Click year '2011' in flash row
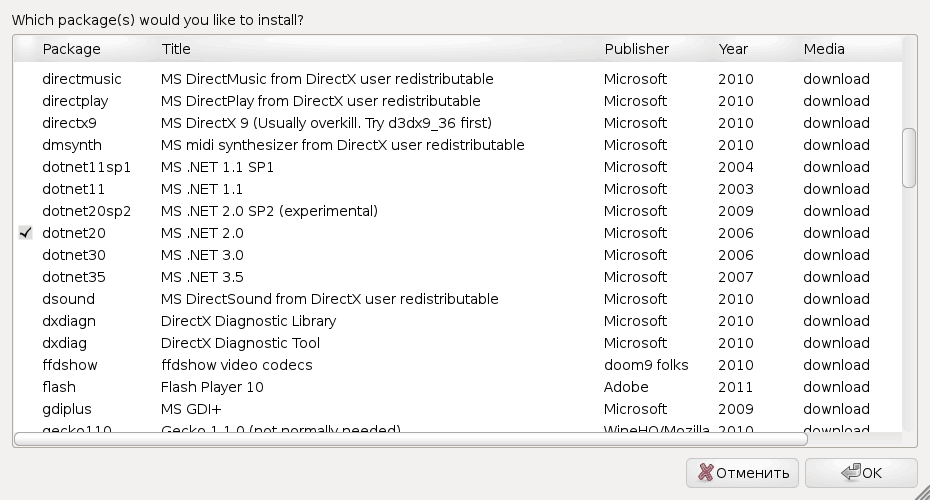The width and height of the screenshot is (930, 500). pos(735,387)
